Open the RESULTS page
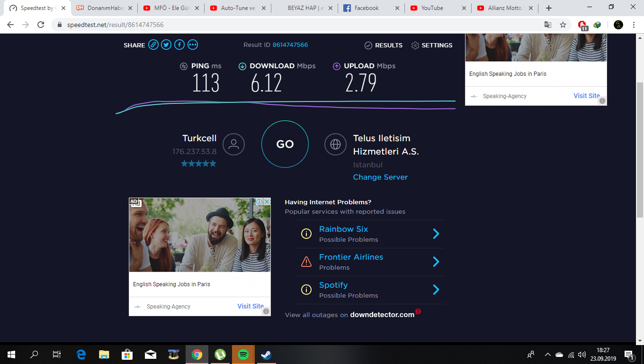This screenshot has width=644, height=364. coord(384,45)
